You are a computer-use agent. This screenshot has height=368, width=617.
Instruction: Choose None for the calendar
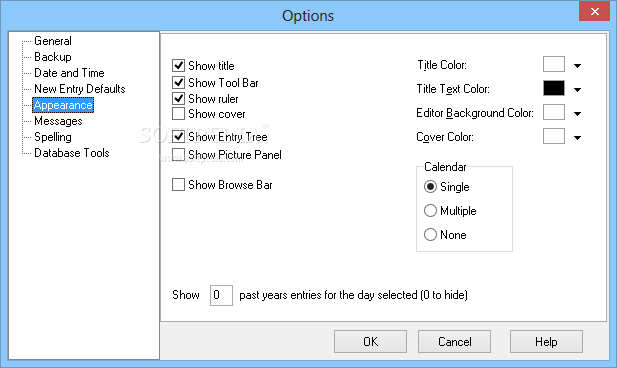click(430, 235)
